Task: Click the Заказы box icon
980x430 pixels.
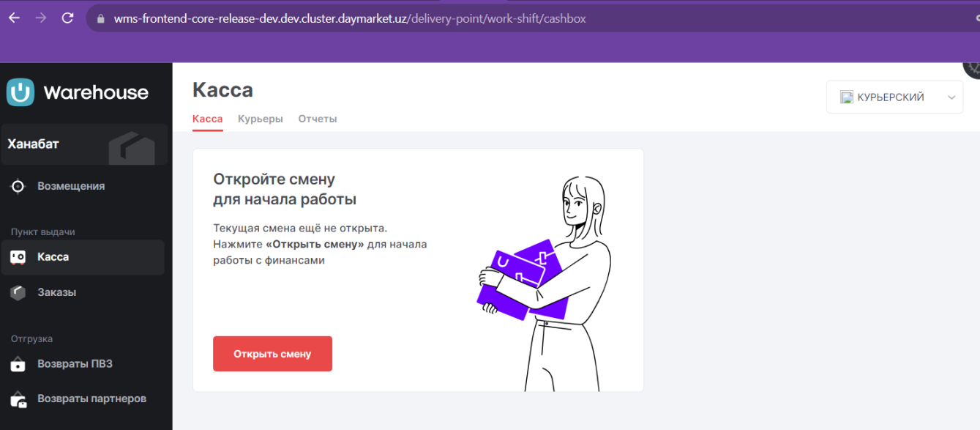Action: (x=18, y=292)
